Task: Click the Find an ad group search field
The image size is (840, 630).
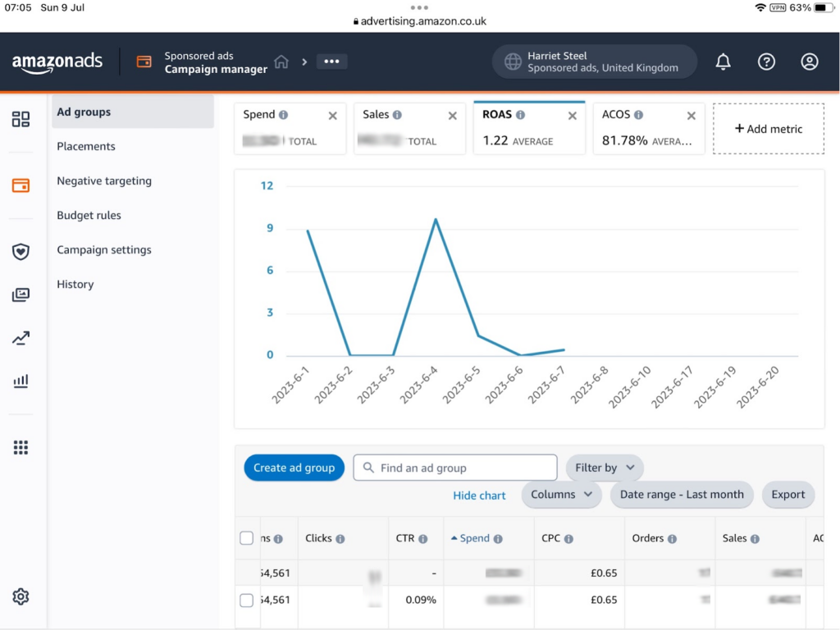Action: tap(454, 468)
